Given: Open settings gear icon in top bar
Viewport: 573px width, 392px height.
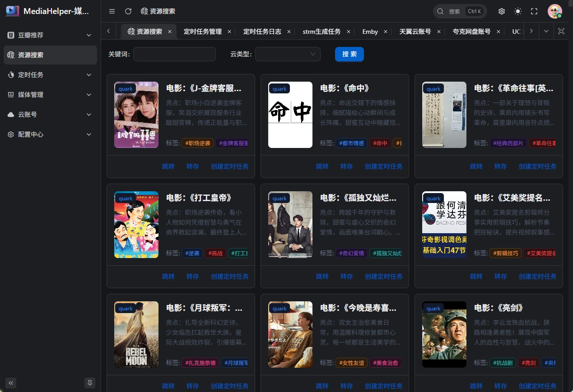Looking at the screenshot, I should (x=502, y=11).
